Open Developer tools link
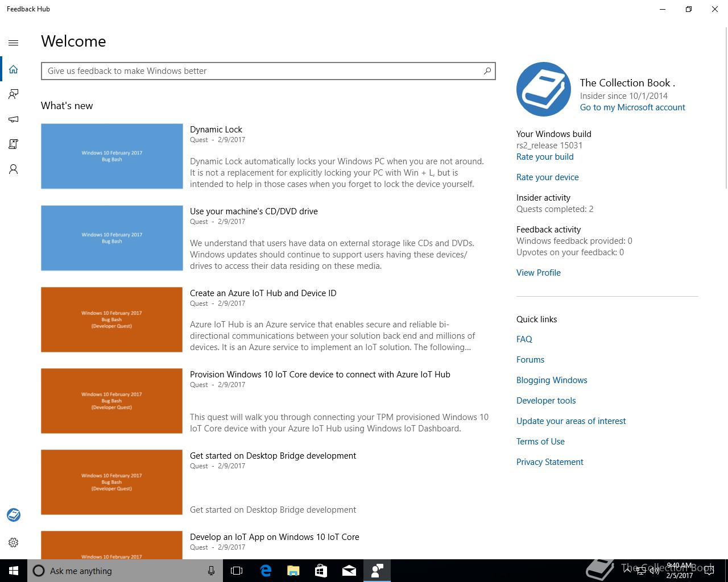The width and height of the screenshot is (728, 582). [546, 401]
